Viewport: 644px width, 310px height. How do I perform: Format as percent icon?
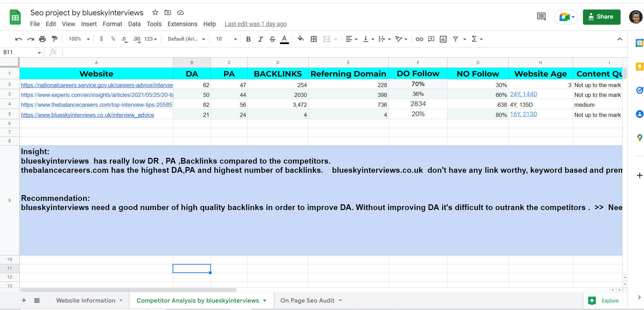tap(113, 39)
